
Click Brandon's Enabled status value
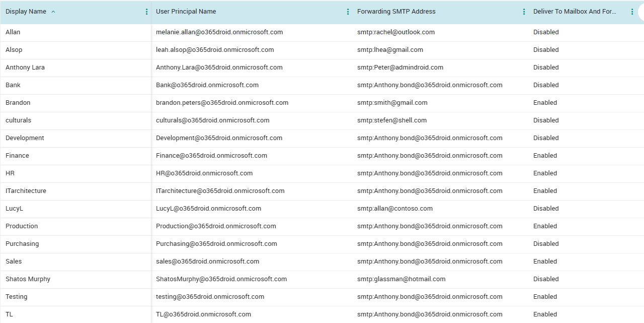click(x=545, y=102)
